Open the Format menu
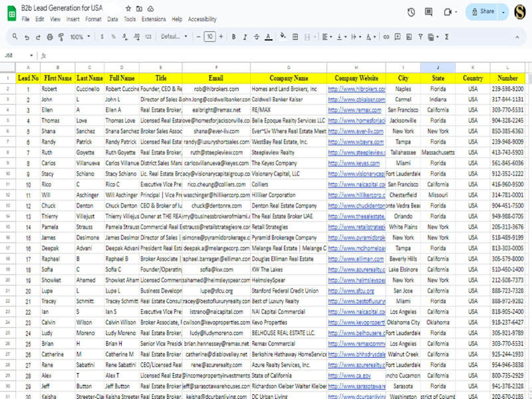Screen dimensions: 532x399 [x=93, y=19]
